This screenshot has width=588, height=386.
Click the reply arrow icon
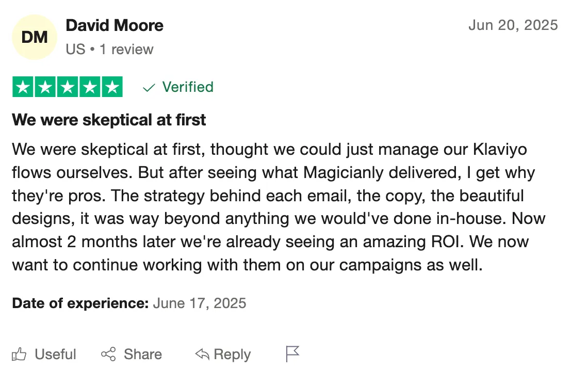pyautogui.click(x=203, y=354)
